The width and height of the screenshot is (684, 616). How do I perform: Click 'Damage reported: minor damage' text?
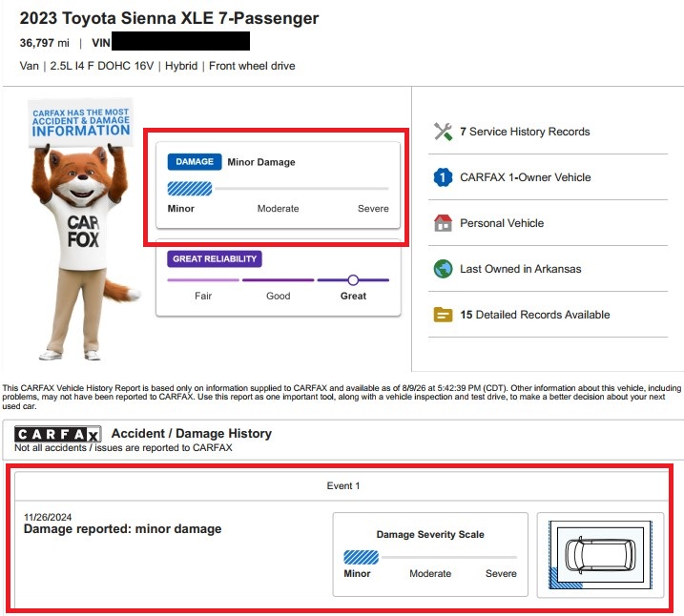point(122,529)
